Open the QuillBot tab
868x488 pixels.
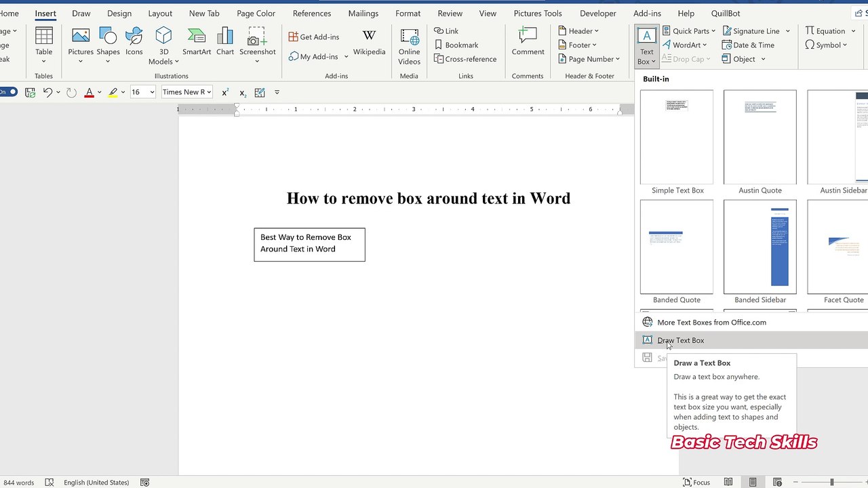pyautogui.click(x=726, y=14)
